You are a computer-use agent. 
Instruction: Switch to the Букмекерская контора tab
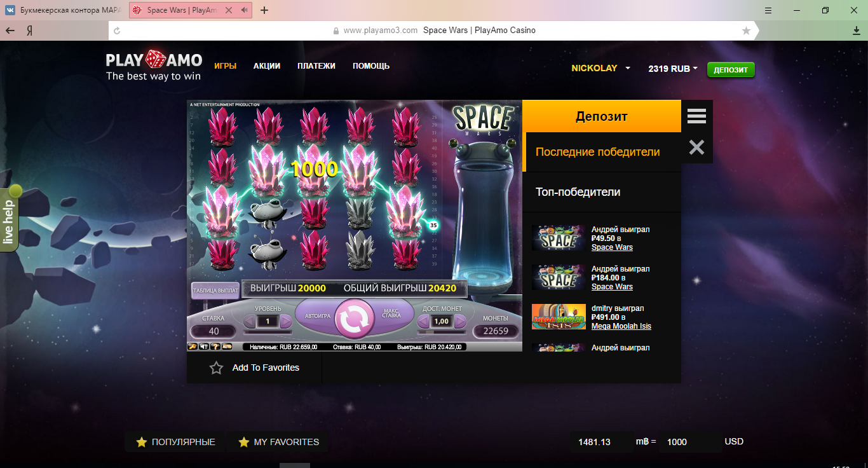64,10
